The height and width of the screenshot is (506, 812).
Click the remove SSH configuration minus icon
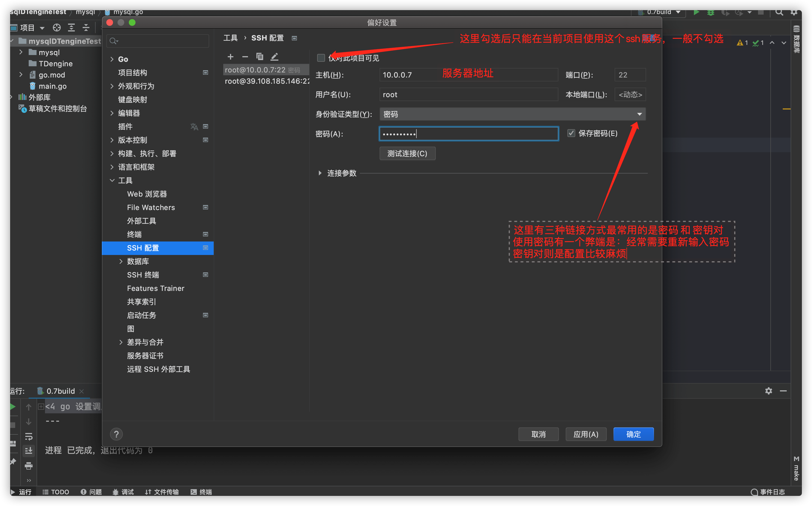[x=245, y=56]
